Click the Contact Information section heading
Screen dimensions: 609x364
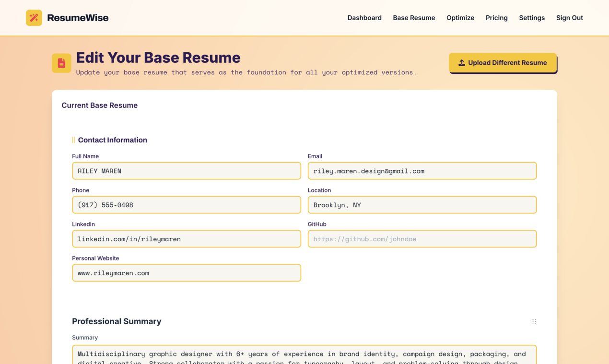tap(113, 140)
